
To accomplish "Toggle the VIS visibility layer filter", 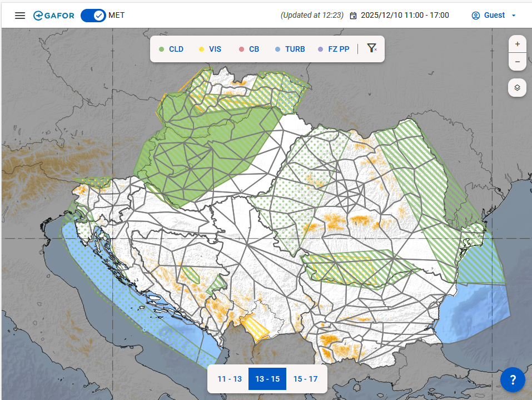I will click(210, 49).
